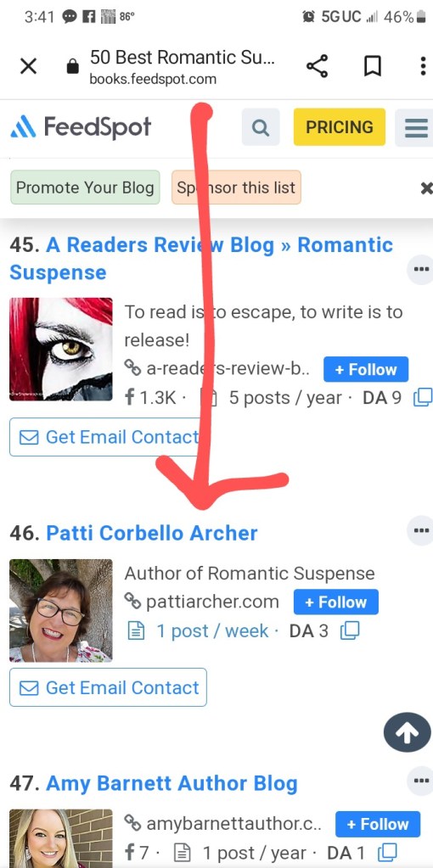Open the browser three-dot overflow menu
The width and height of the screenshot is (433, 868).
pos(423,66)
